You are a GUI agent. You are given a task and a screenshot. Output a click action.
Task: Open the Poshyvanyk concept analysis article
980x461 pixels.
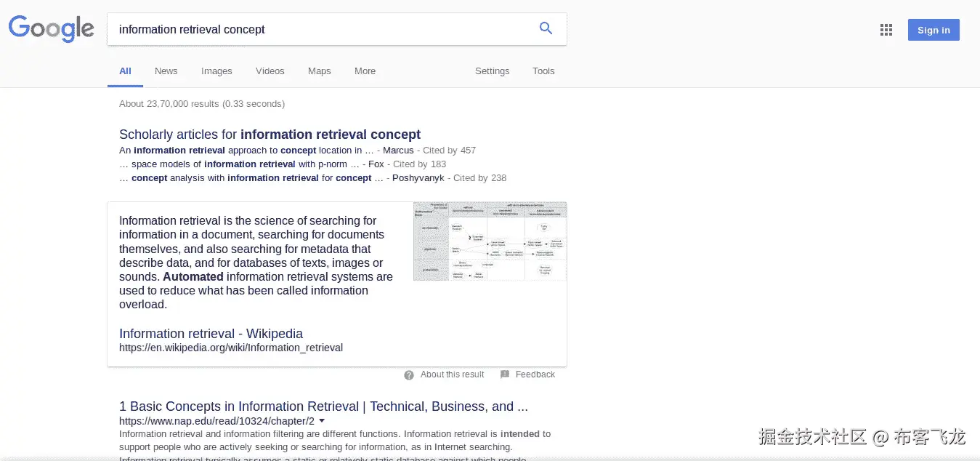click(x=251, y=178)
